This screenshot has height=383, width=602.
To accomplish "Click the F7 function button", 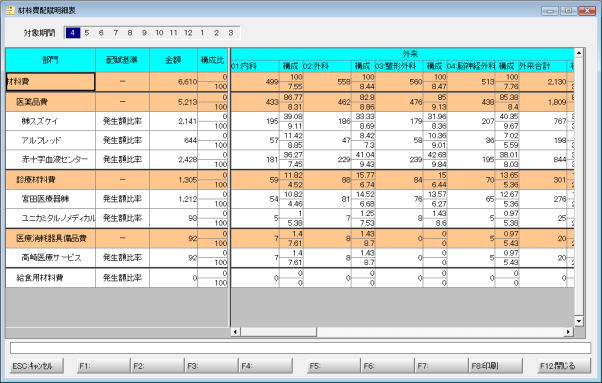I will [x=442, y=366].
